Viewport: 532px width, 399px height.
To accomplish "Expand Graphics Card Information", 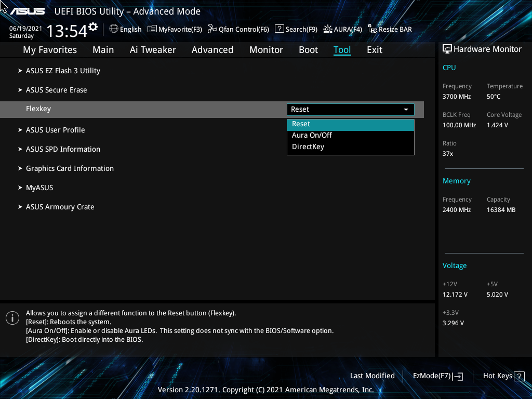I will pyautogui.click(x=70, y=168).
